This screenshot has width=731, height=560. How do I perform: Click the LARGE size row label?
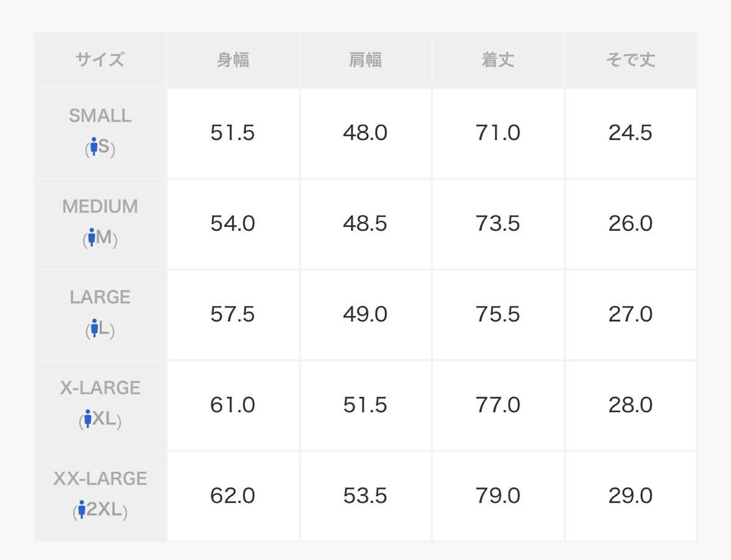(100, 297)
